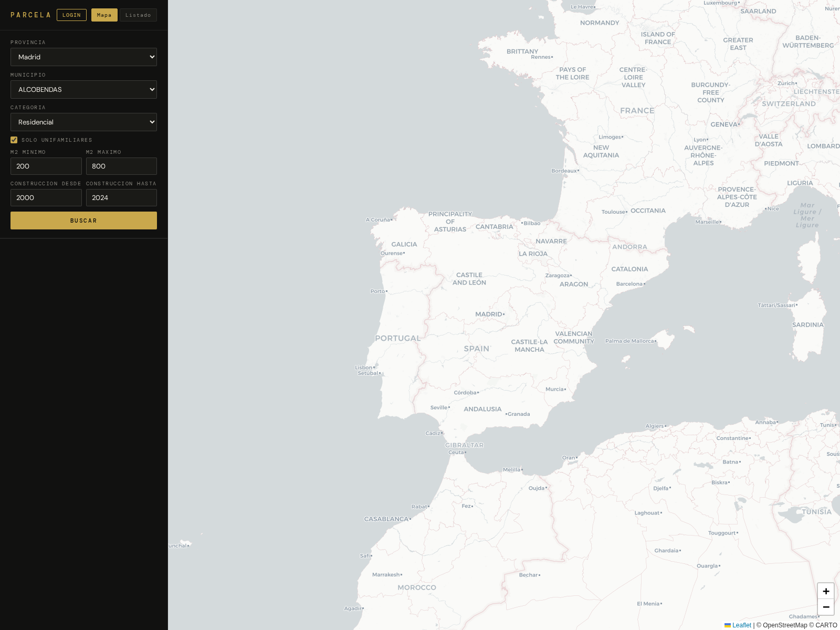Screen dimensions: 840x630
Task: Click the Granada city label
Action: coord(519,414)
